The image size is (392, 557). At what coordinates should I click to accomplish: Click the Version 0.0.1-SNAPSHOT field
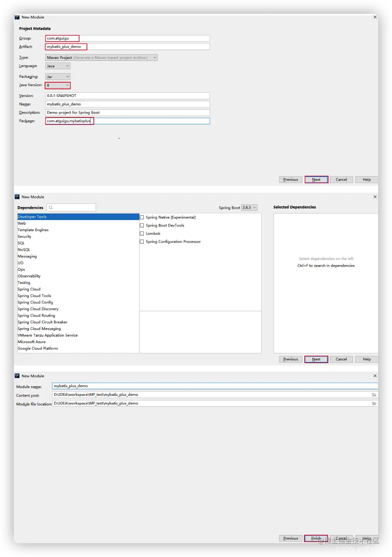(128, 96)
